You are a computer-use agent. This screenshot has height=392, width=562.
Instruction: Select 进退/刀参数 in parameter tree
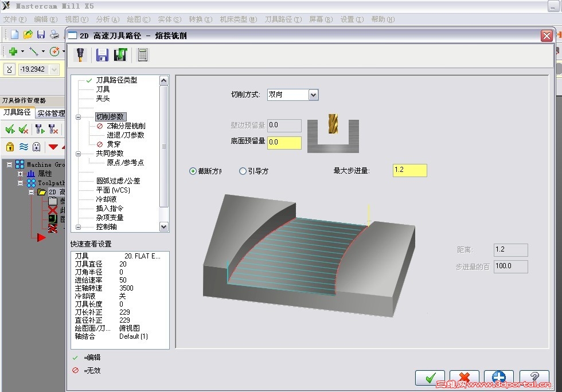126,135
